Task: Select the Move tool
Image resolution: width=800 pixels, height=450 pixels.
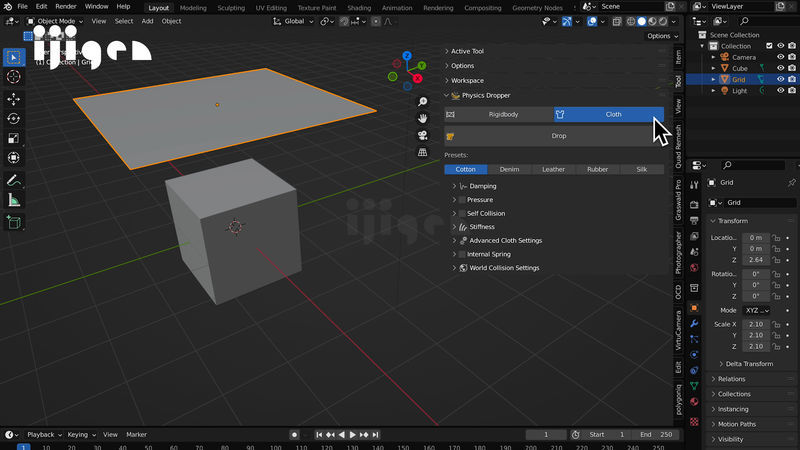Action: [x=14, y=99]
